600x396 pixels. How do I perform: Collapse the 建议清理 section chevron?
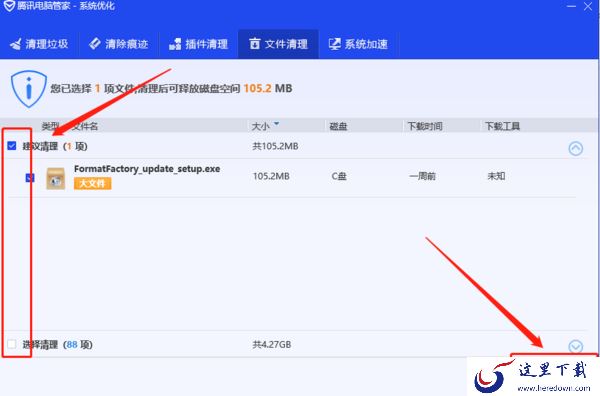[576, 148]
